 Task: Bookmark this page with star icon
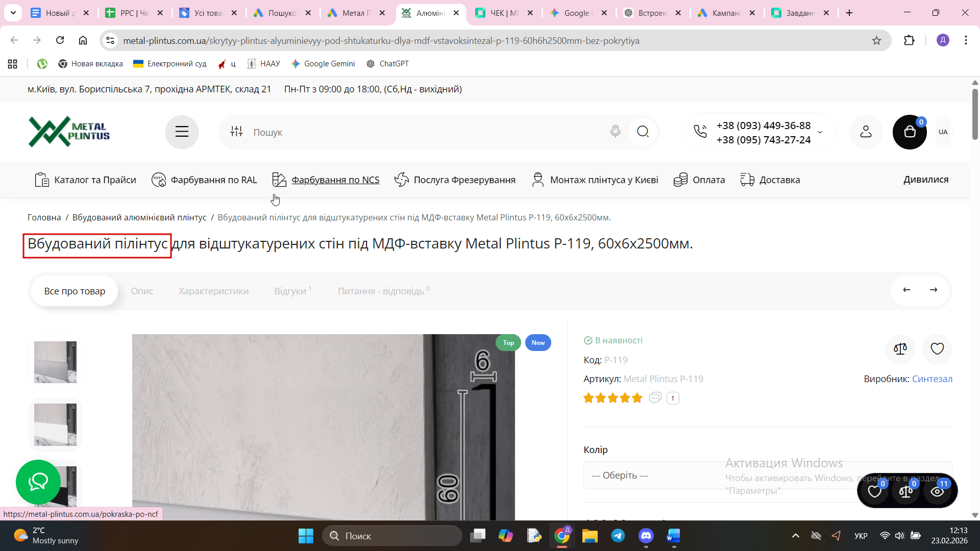[876, 40]
